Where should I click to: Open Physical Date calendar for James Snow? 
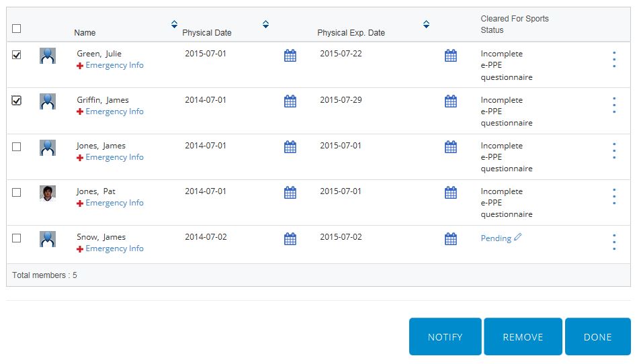[x=290, y=238]
